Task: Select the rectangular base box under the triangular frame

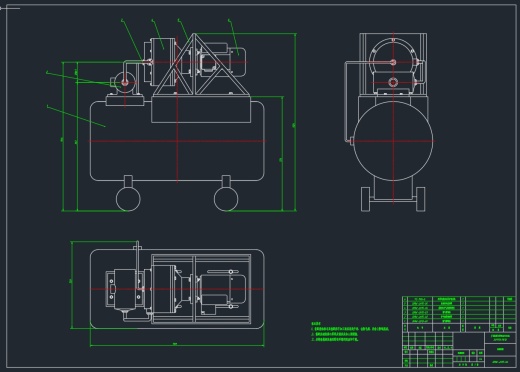Action: click(x=201, y=109)
